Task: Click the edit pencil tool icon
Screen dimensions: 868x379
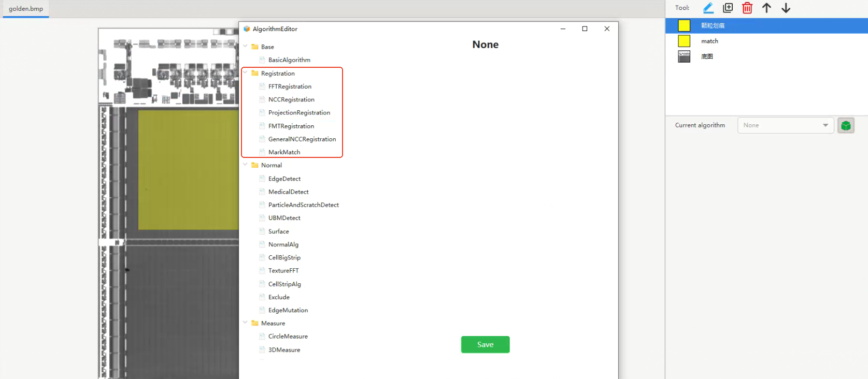Action: coord(708,8)
